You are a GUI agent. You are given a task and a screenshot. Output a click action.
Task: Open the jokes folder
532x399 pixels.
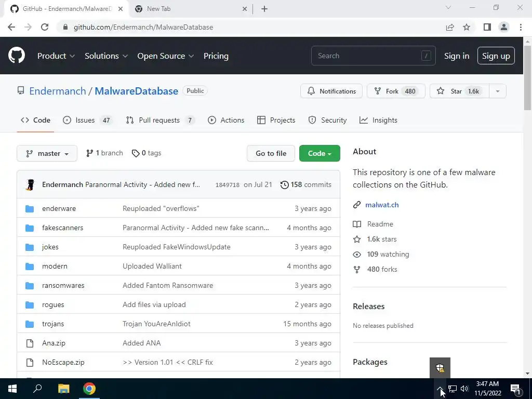point(50,247)
